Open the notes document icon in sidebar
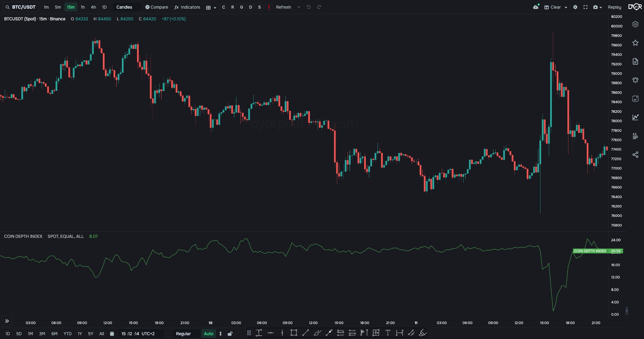The image size is (644, 339). tap(635, 61)
